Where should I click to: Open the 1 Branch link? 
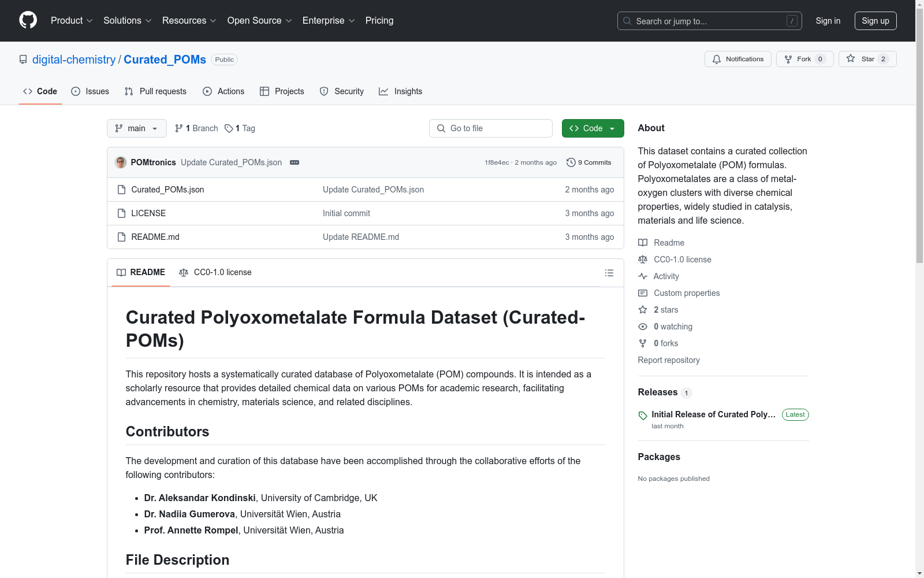(x=196, y=128)
